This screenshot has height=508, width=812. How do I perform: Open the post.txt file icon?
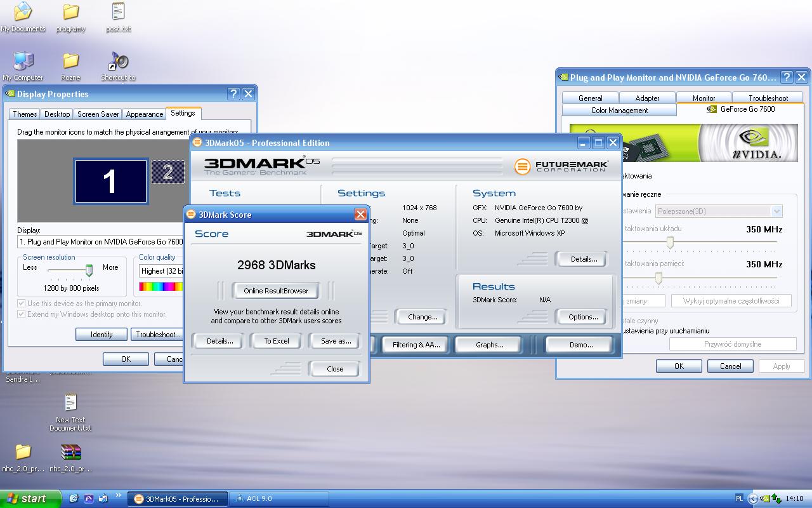[118, 17]
